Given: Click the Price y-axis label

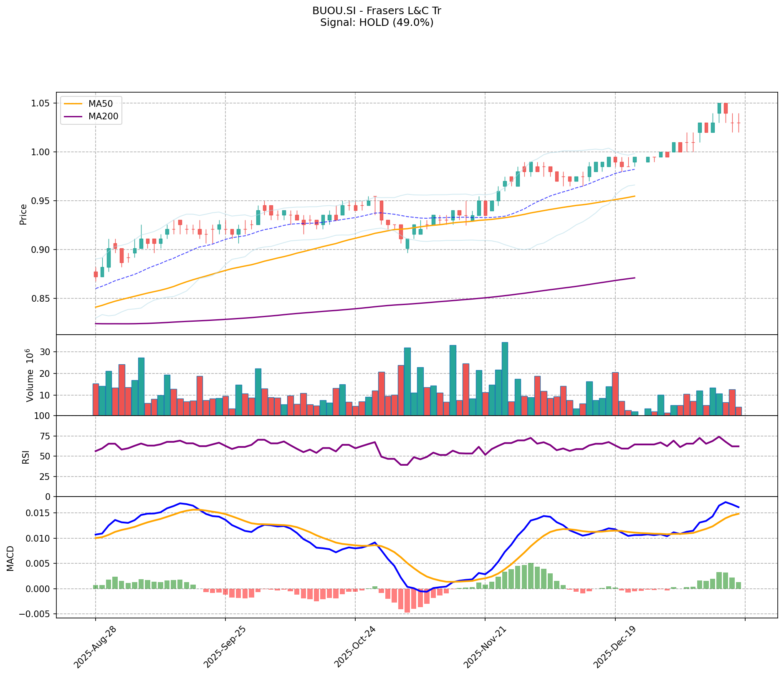Looking at the screenshot, I should click(x=23, y=214).
